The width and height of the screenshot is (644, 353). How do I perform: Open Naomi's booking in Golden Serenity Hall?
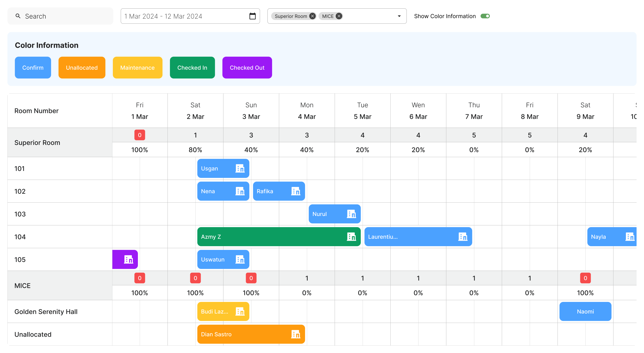tap(585, 311)
